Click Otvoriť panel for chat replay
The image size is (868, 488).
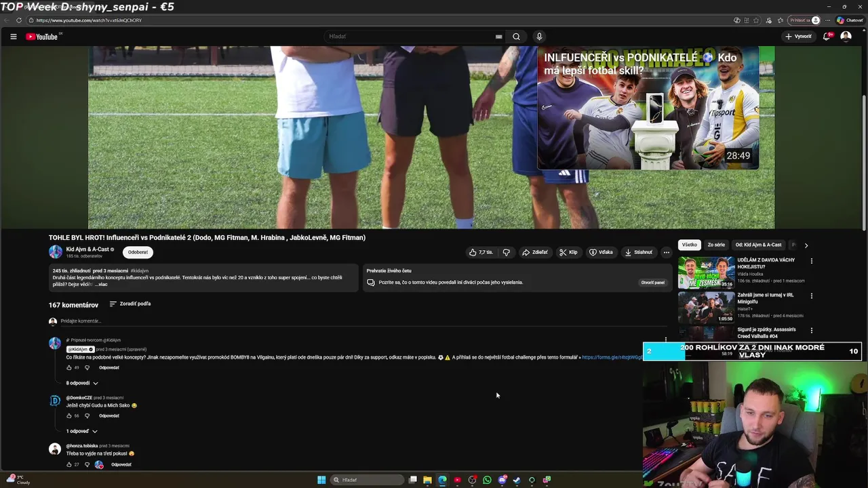pyautogui.click(x=652, y=283)
